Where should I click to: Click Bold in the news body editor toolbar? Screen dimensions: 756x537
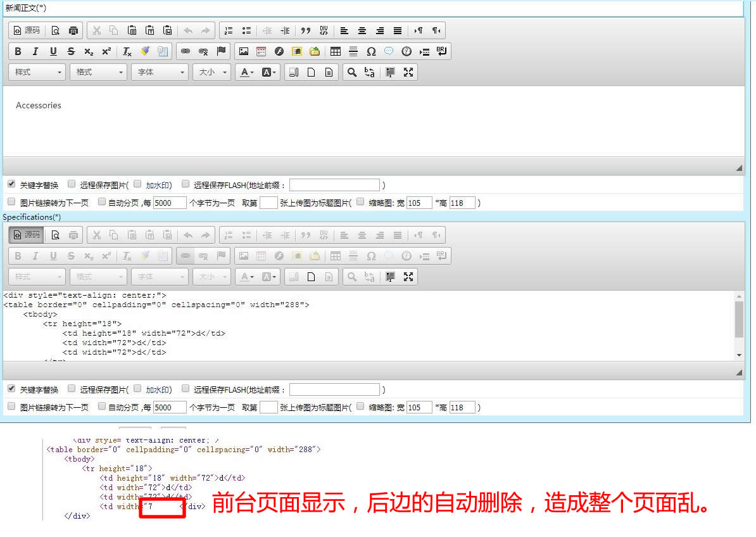(18, 52)
